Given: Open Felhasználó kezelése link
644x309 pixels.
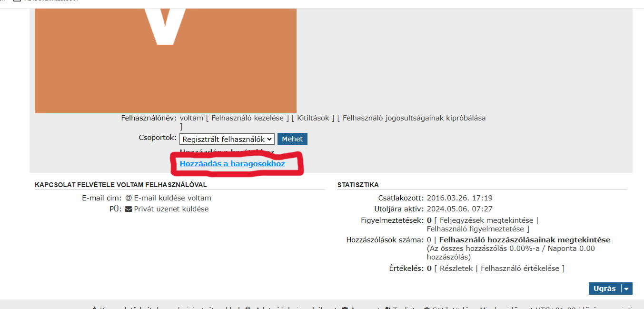Looking at the screenshot, I should (x=248, y=118).
